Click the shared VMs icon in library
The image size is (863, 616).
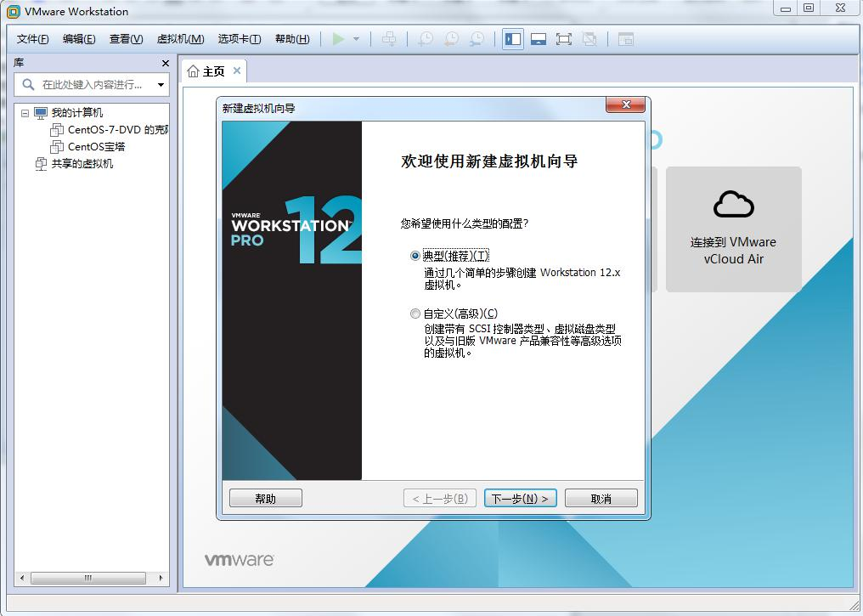pyautogui.click(x=41, y=164)
